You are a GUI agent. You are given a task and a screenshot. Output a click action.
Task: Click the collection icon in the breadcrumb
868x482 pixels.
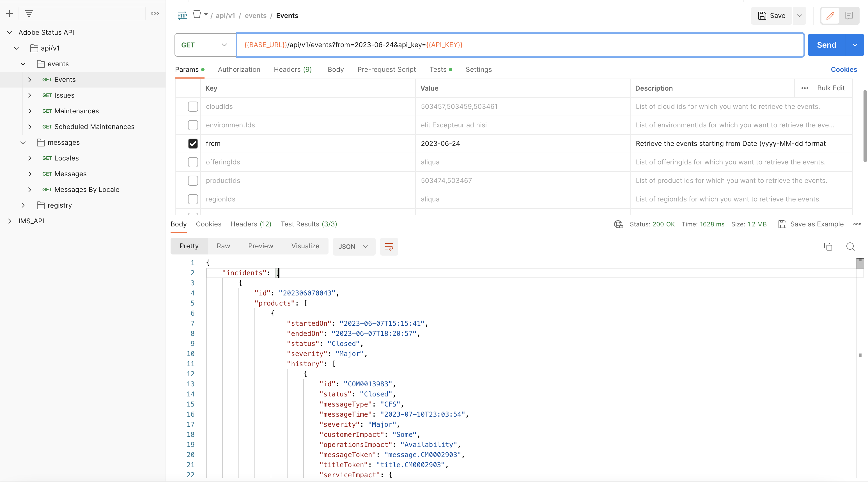197,14
